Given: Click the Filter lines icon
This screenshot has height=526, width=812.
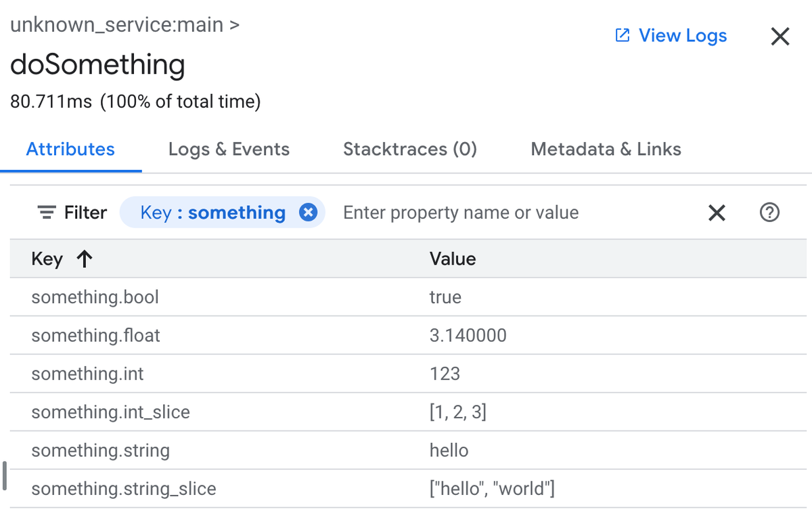Looking at the screenshot, I should 47,213.
